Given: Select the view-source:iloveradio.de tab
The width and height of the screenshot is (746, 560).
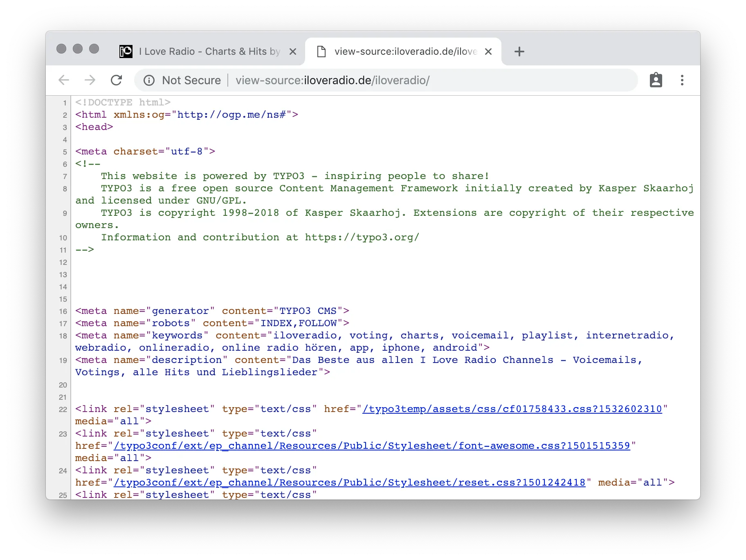Looking at the screenshot, I should (x=403, y=52).
